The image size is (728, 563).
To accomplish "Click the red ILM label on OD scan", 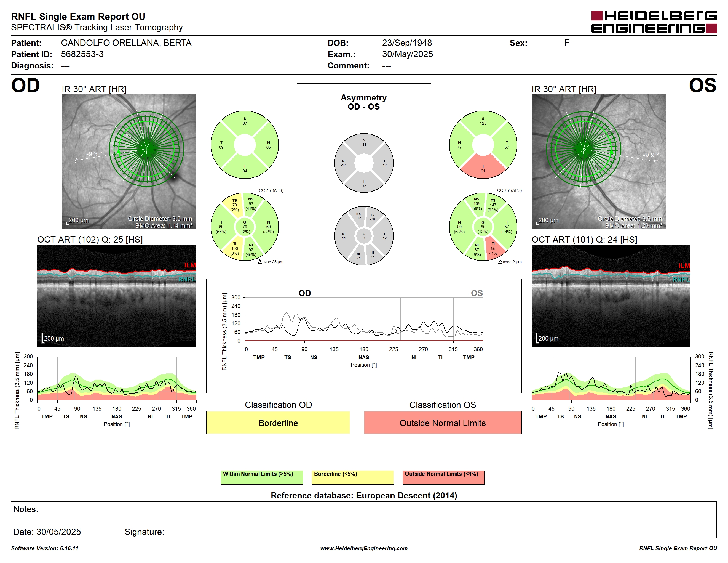I will (x=190, y=265).
